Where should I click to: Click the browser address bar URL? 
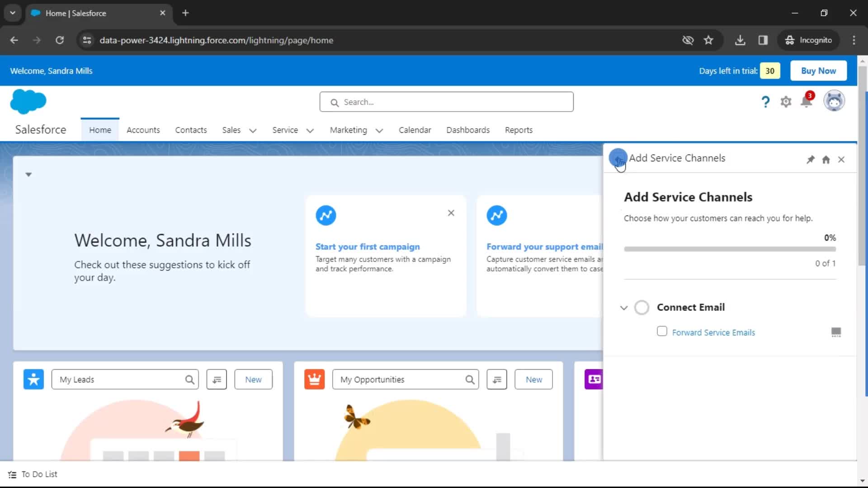(x=216, y=40)
